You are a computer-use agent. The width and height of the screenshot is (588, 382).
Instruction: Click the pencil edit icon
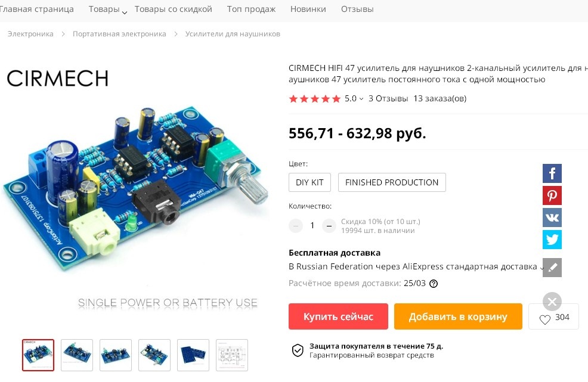[x=552, y=268]
